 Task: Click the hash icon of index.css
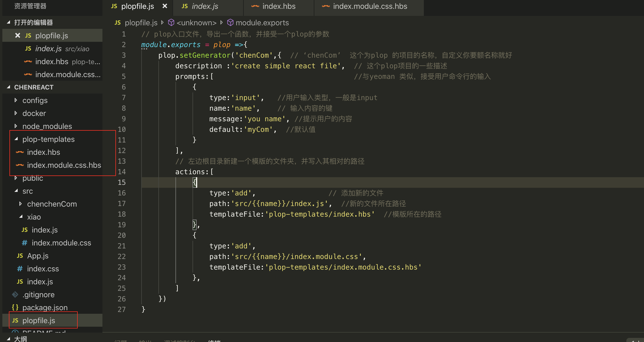coord(20,269)
